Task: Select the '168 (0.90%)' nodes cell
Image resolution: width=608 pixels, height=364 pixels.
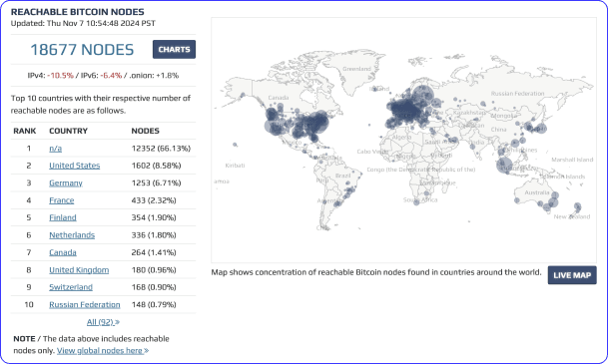Action: pyautogui.click(x=154, y=287)
